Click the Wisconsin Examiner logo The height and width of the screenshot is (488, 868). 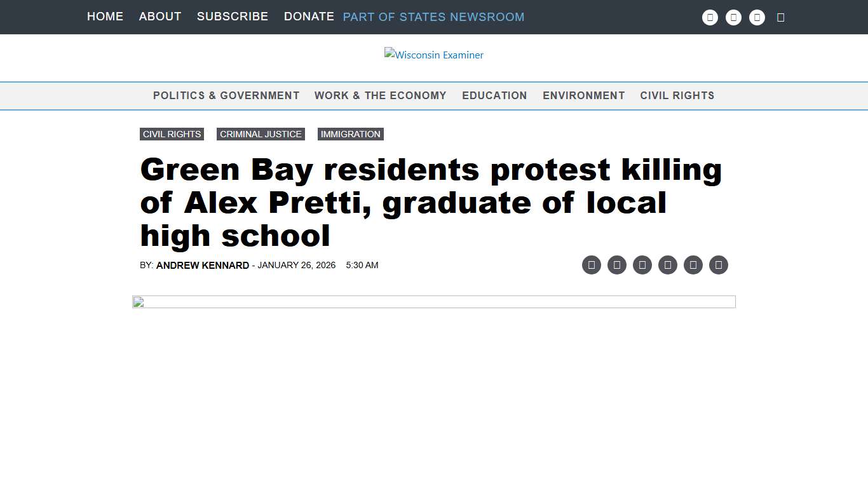434,55
